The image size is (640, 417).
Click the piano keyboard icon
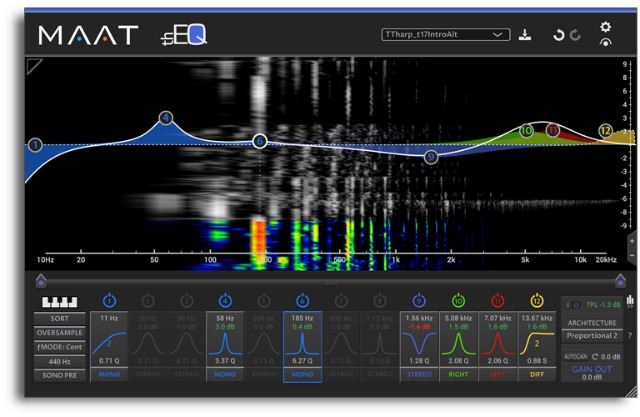pos(60,302)
